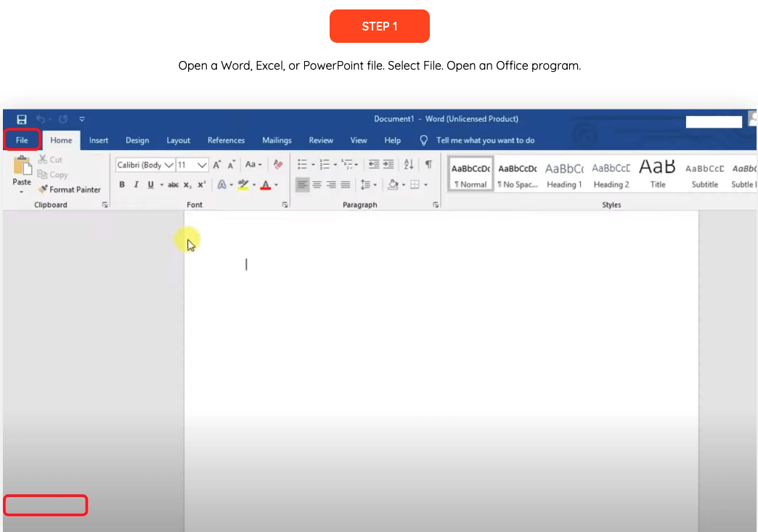Toggle Bold formatting
758x532 pixels.
pos(122,185)
